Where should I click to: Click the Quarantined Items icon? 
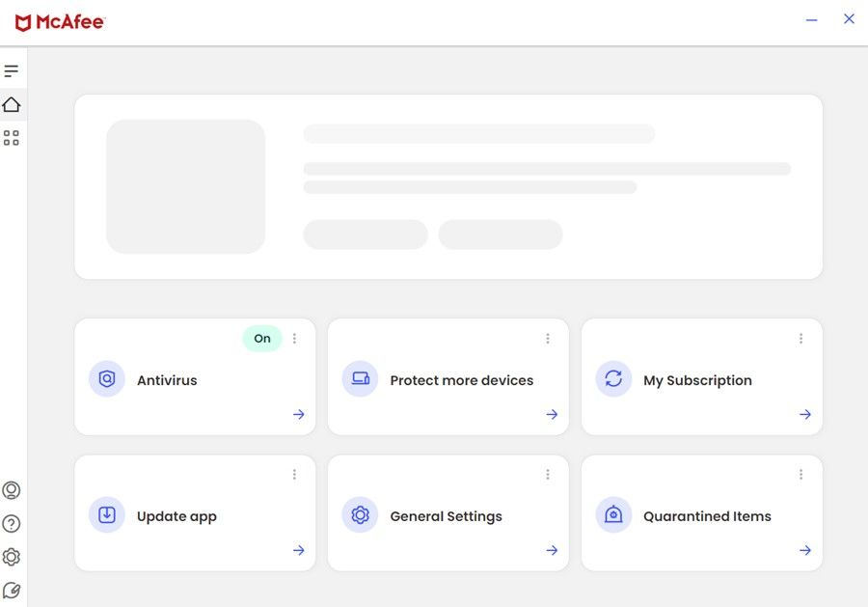pyautogui.click(x=613, y=515)
